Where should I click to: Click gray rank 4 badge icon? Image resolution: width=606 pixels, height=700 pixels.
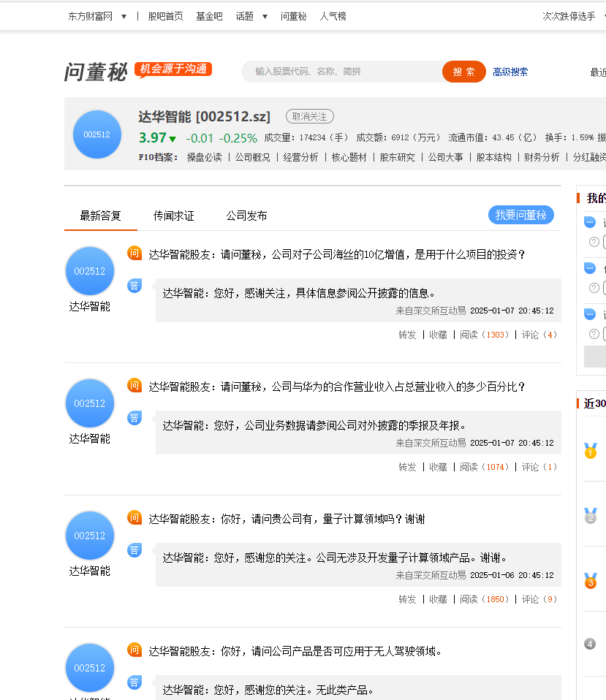(590, 644)
